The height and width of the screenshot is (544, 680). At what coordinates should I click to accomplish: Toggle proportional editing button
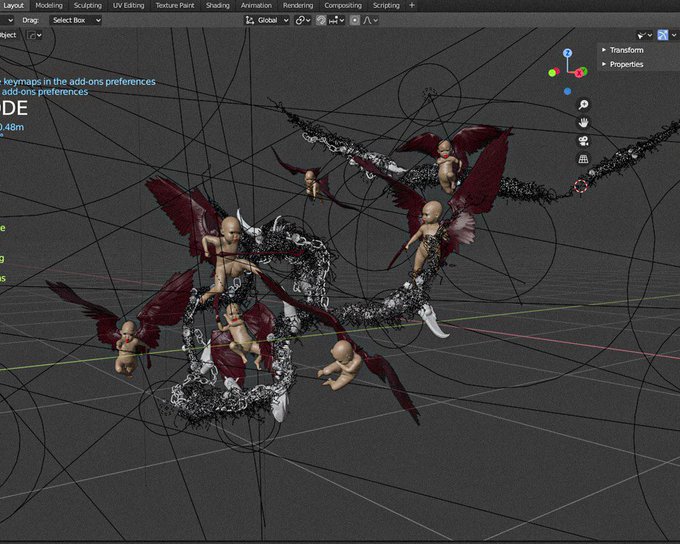click(355, 20)
